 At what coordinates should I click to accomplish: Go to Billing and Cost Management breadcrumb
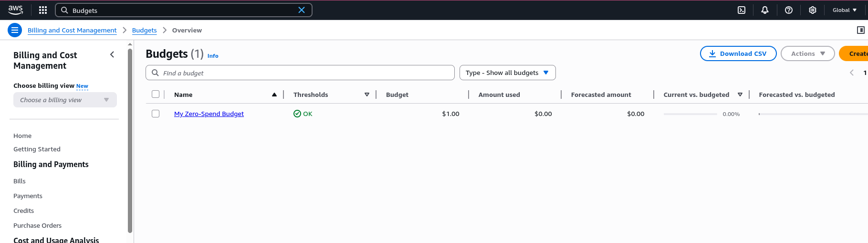coord(72,30)
